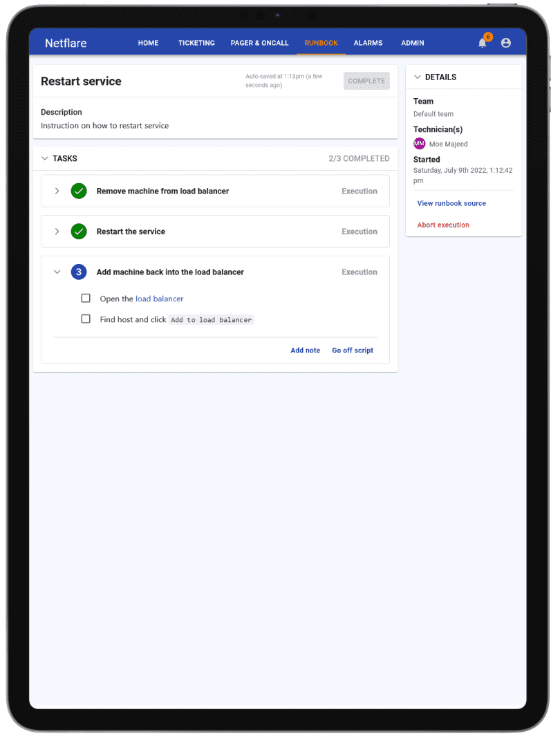Expand the Restart the service task

57,232
